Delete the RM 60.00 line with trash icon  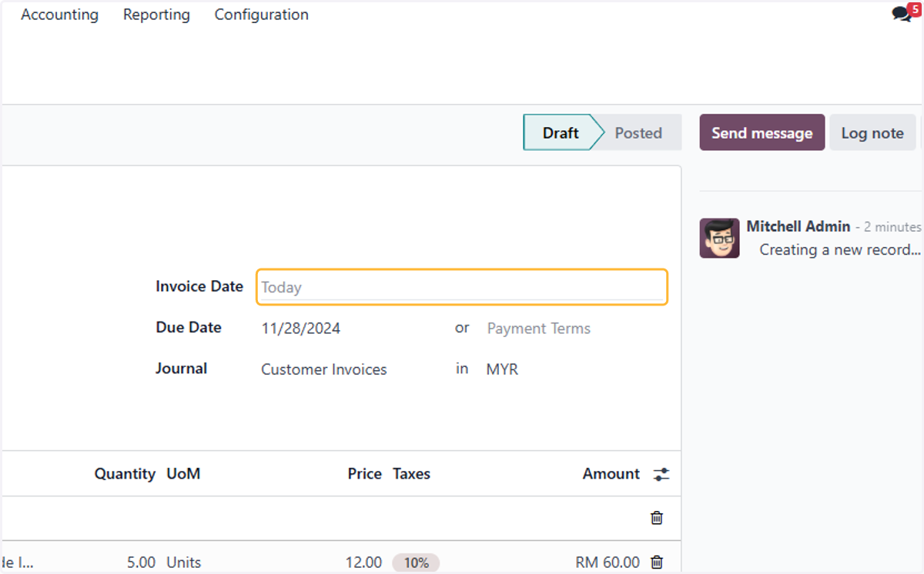click(x=657, y=562)
